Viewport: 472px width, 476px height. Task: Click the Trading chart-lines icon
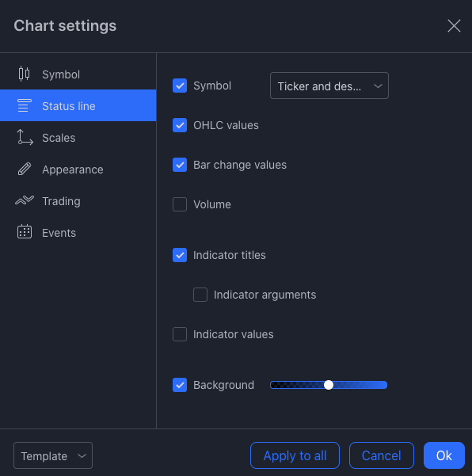point(25,200)
